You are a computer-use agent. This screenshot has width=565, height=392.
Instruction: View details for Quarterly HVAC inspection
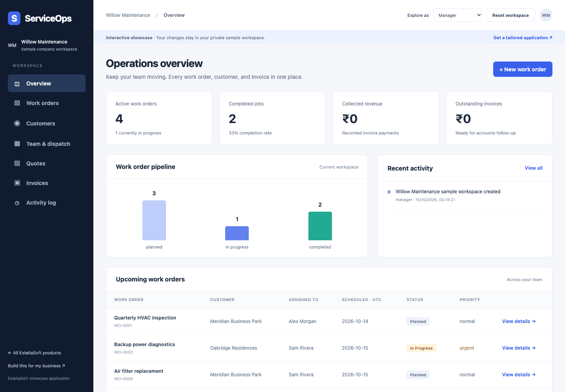[519, 321]
